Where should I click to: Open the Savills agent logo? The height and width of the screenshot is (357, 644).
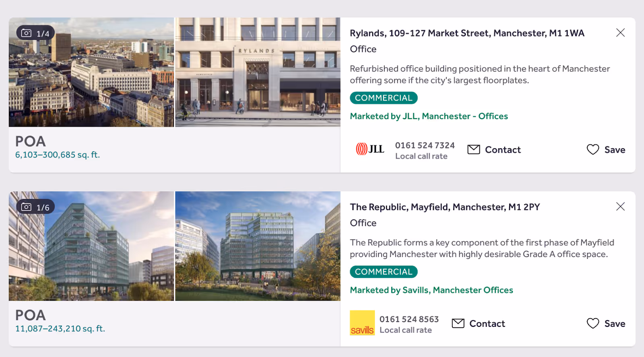362,323
